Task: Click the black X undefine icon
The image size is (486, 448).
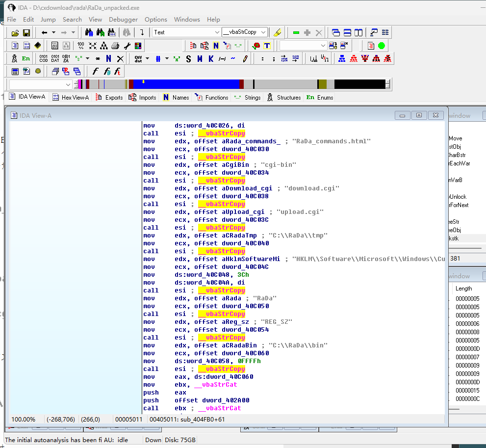Action: 120,58
